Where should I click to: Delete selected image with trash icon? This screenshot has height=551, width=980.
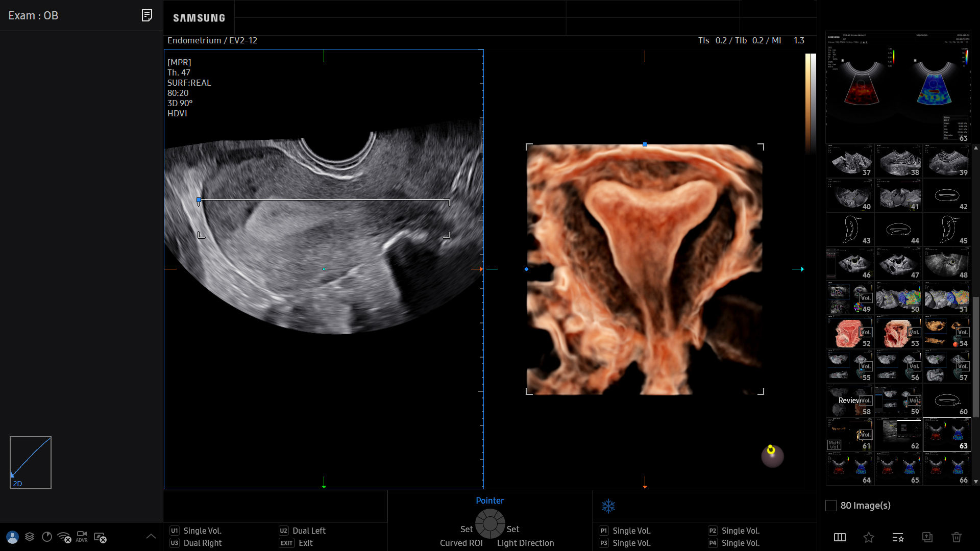point(957,537)
